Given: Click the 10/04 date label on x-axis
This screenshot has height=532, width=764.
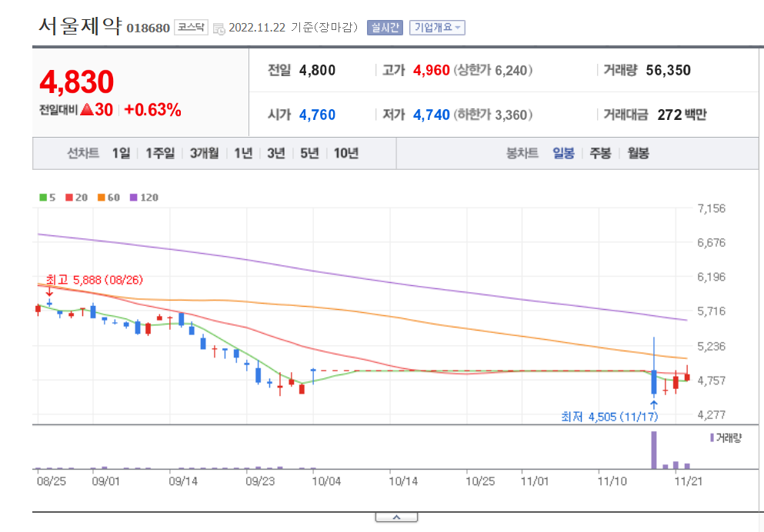Looking at the screenshot, I should click(x=326, y=481).
